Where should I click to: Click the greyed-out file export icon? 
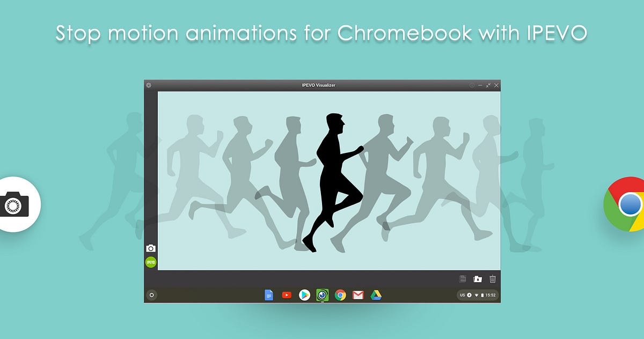(463, 279)
